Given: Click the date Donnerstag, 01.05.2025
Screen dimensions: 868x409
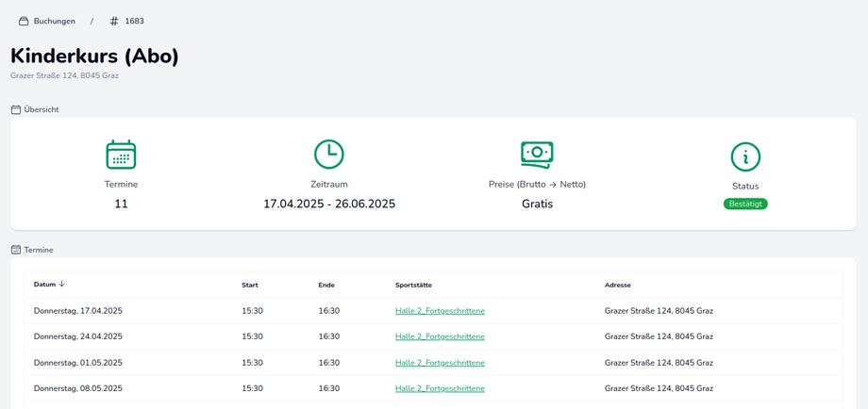Looking at the screenshot, I should point(78,363).
